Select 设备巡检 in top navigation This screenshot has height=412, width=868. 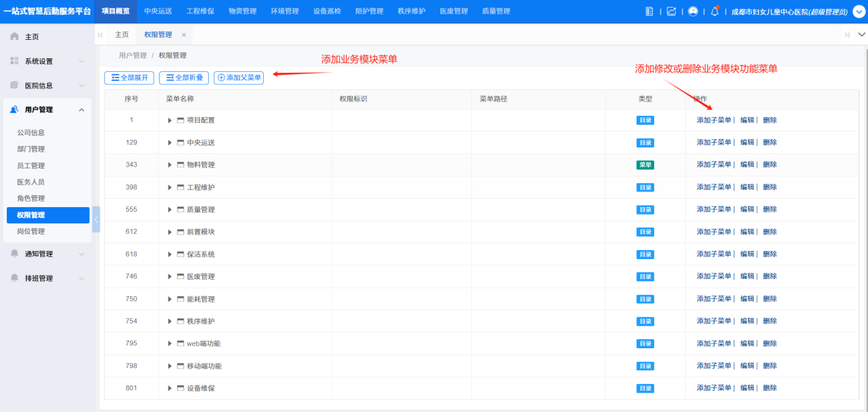click(327, 12)
